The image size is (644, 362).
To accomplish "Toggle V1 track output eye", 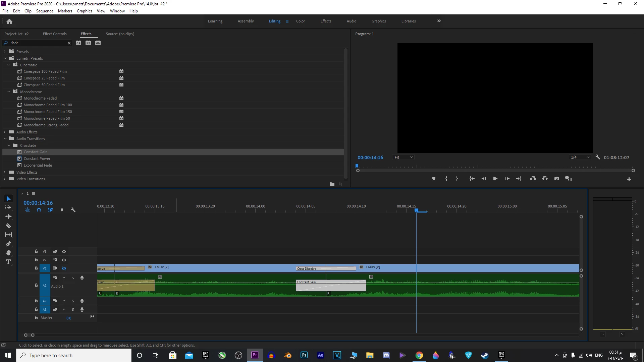I will (64, 268).
